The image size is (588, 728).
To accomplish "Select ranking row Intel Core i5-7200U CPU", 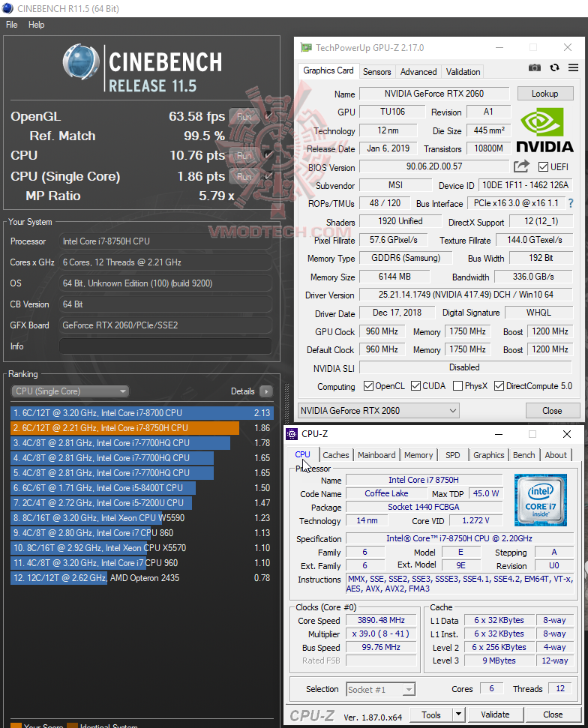I will pyautogui.click(x=142, y=503).
